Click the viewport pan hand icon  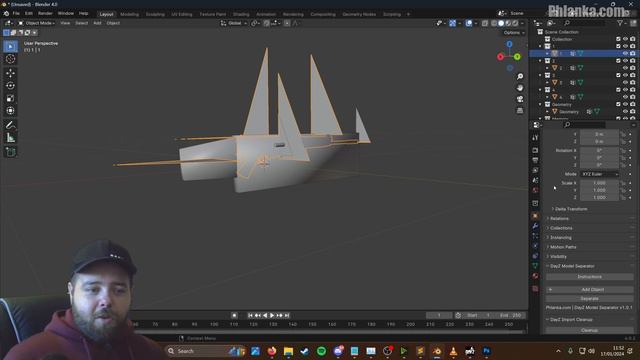tap(520, 88)
